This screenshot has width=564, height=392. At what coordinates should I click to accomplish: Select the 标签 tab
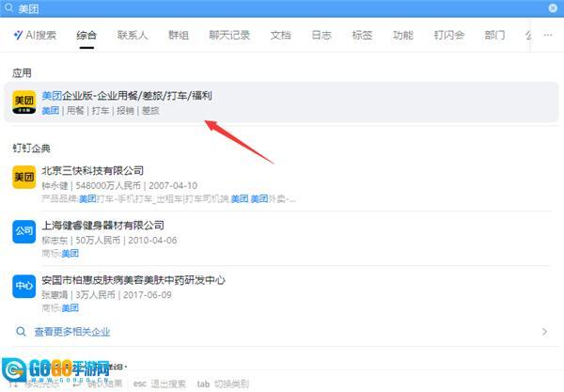[362, 36]
